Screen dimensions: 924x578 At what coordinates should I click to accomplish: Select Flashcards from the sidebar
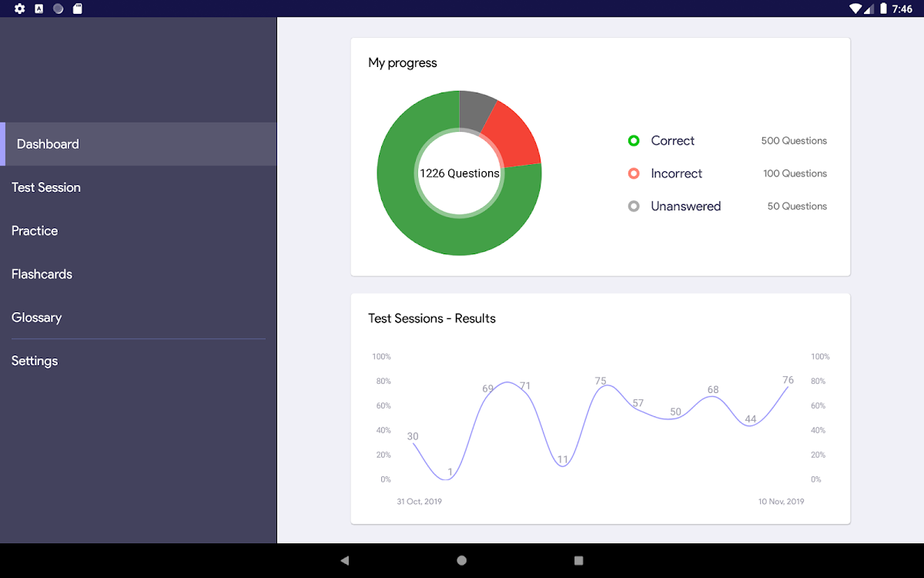pyautogui.click(x=42, y=274)
